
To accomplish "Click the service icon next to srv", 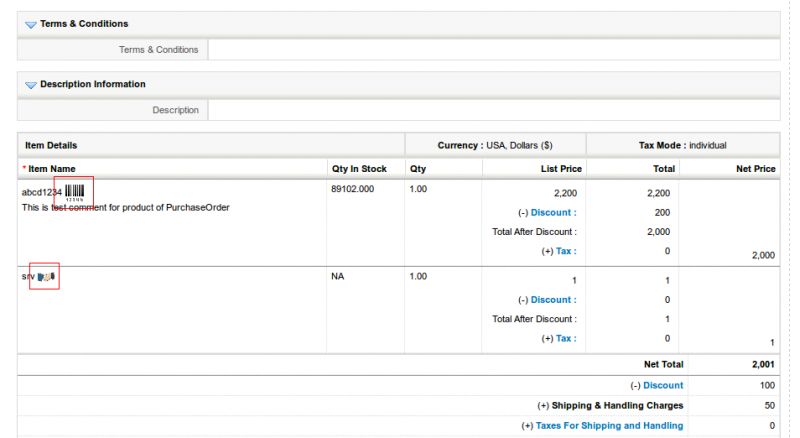I will pyautogui.click(x=46, y=276).
